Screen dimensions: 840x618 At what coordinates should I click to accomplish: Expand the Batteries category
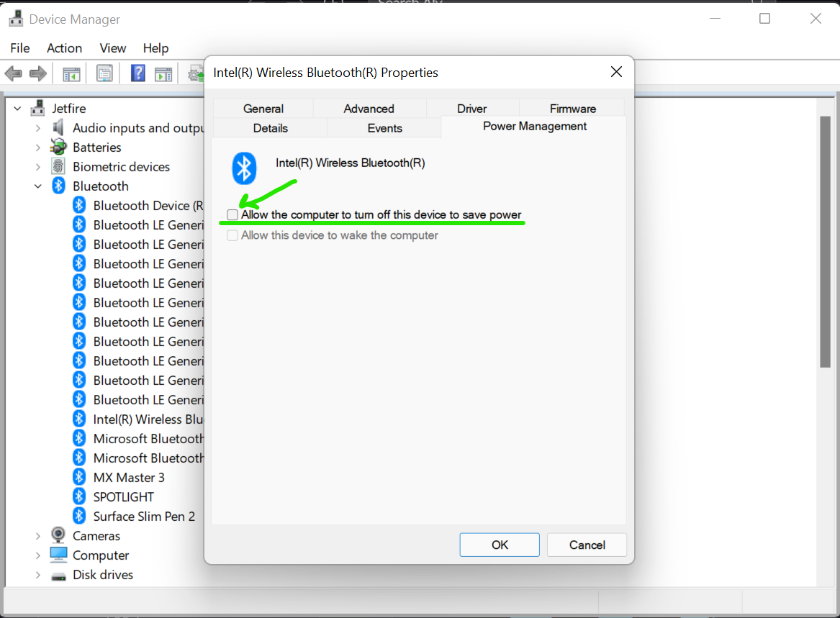tap(38, 147)
